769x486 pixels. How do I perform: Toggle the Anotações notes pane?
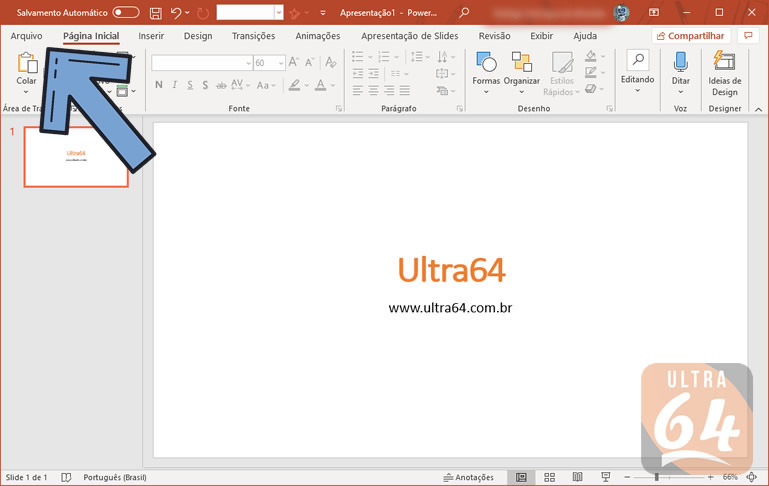(x=468, y=477)
